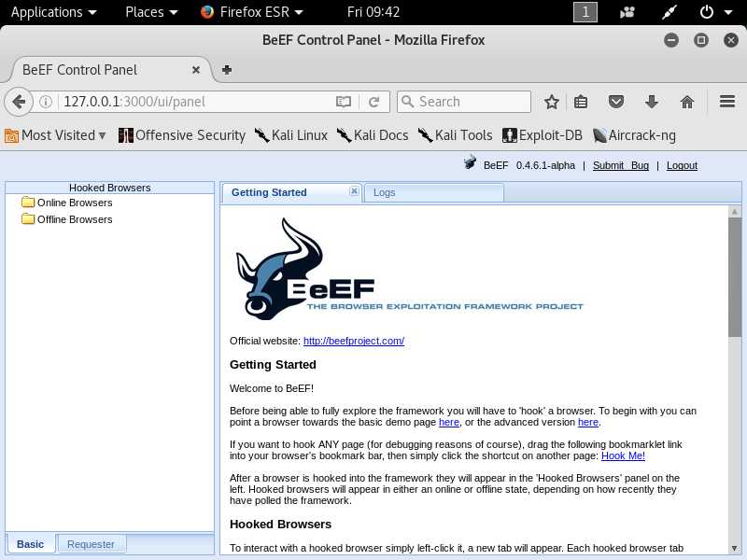Select Offline Browsers tree item

coord(75,219)
